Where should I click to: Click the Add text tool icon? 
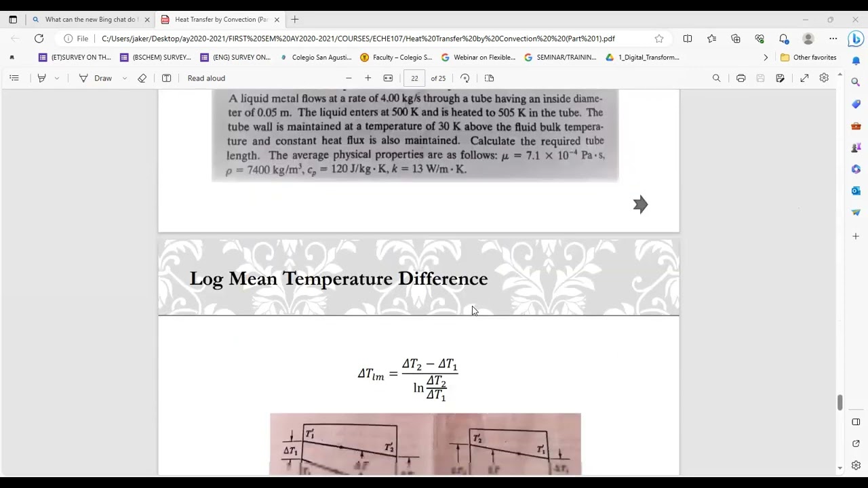(x=166, y=78)
